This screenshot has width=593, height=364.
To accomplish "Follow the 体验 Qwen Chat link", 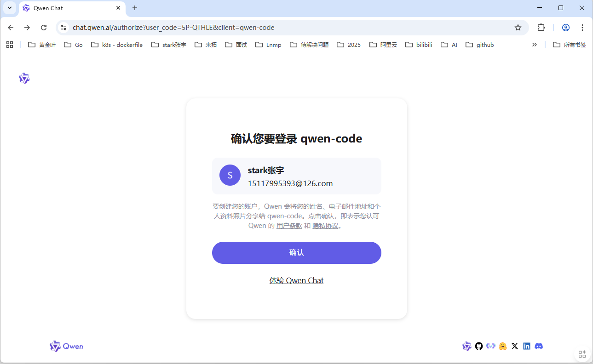I will (x=296, y=280).
